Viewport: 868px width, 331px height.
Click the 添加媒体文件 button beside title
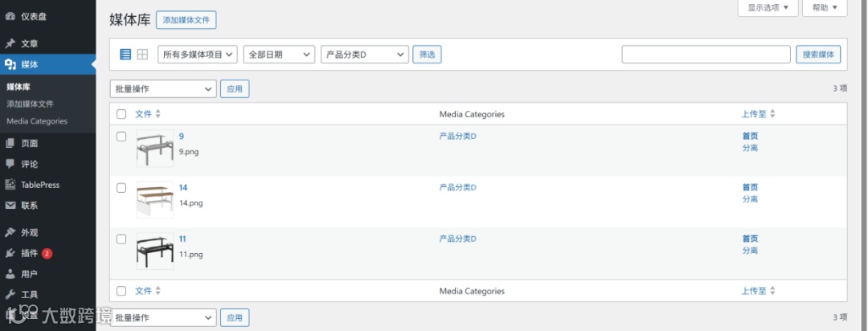coord(186,20)
